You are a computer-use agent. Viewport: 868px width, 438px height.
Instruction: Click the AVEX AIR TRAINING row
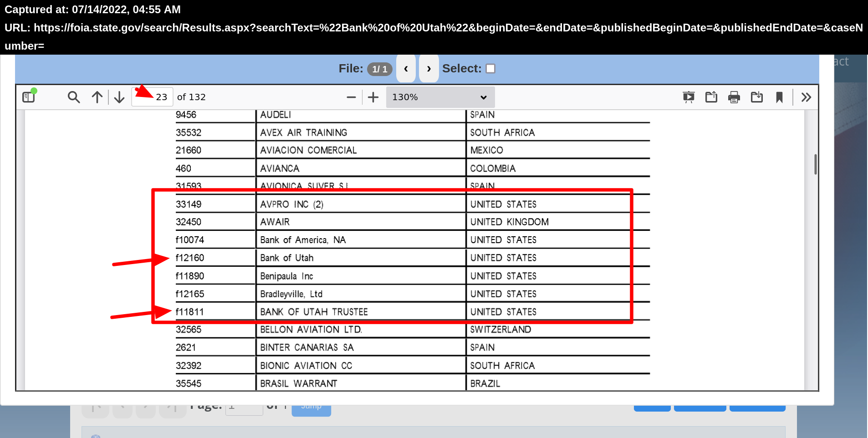304,132
